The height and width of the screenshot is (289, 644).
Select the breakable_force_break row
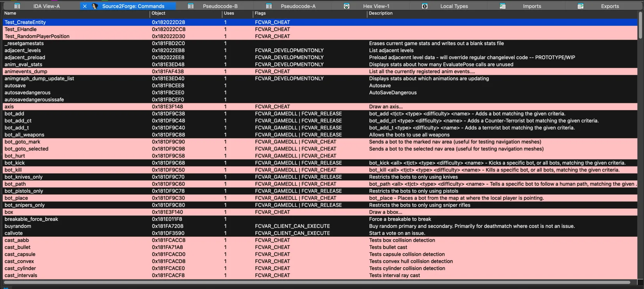(320, 219)
